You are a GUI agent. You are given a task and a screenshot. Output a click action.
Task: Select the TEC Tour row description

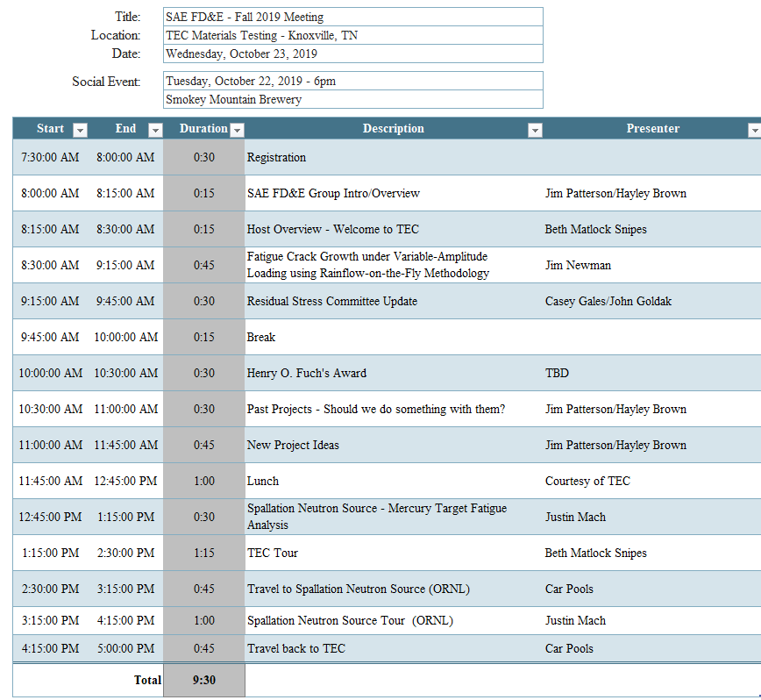coord(391,554)
